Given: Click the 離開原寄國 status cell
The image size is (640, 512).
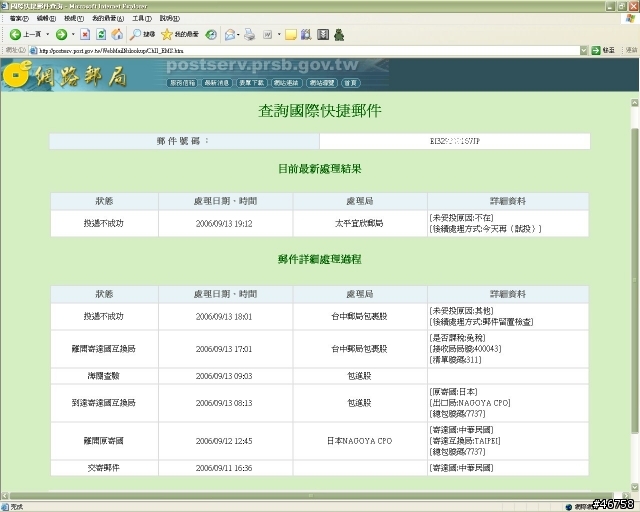Looking at the screenshot, I should coord(104,441).
